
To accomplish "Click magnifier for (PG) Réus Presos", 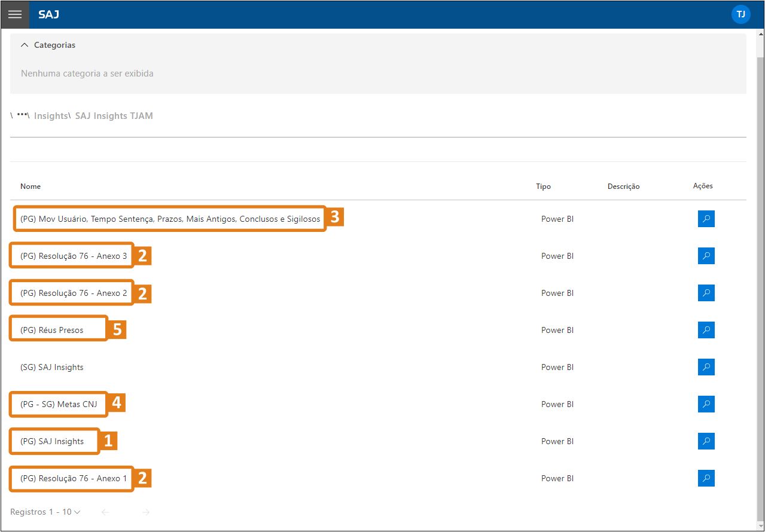I will click(706, 330).
